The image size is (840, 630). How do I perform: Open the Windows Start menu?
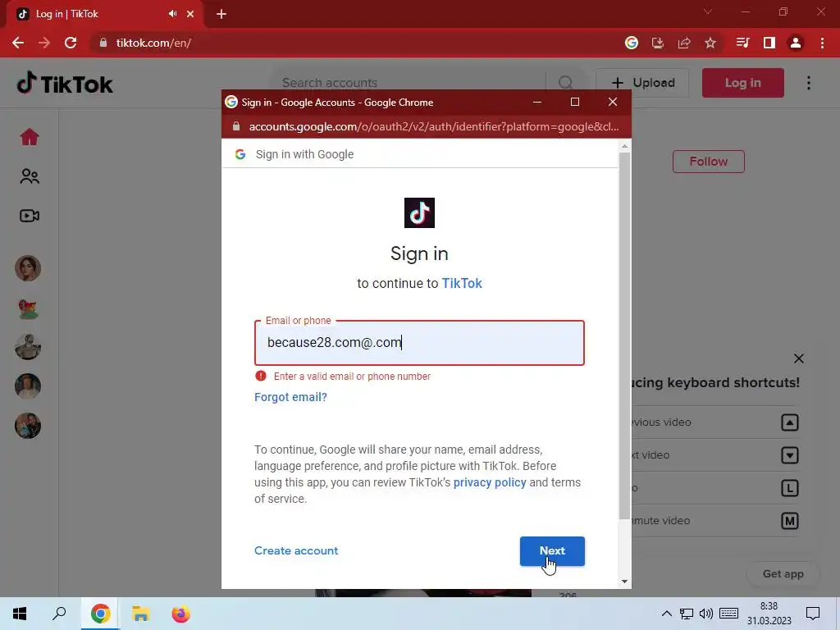point(20,614)
